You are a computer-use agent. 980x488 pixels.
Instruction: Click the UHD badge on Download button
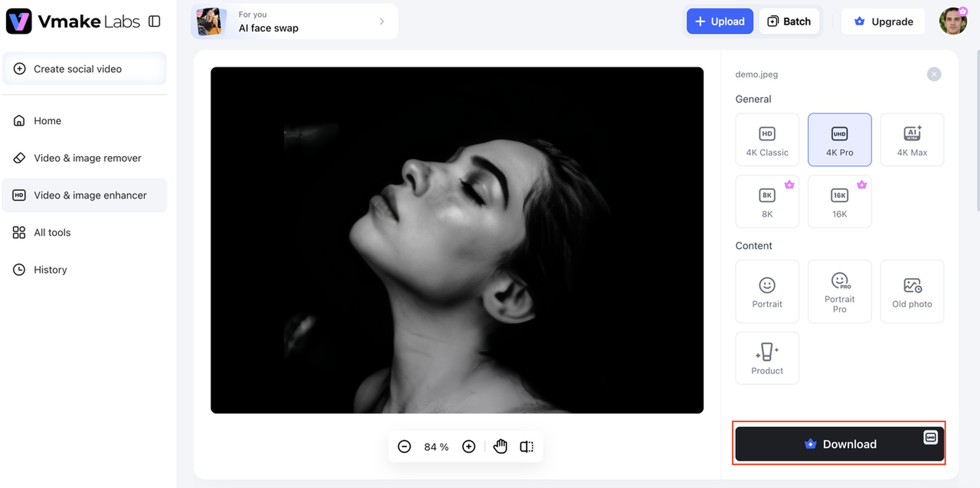pyautogui.click(x=930, y=437)
